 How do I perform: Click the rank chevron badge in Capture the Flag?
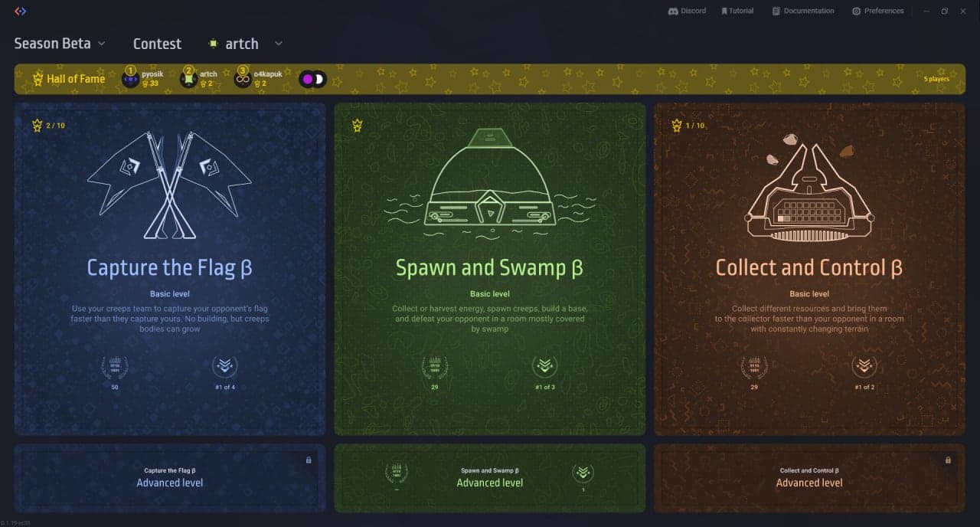(224, 366)
